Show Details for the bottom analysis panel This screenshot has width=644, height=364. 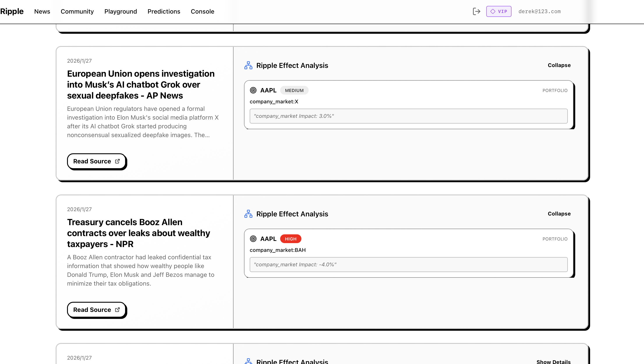coord(553,362)
